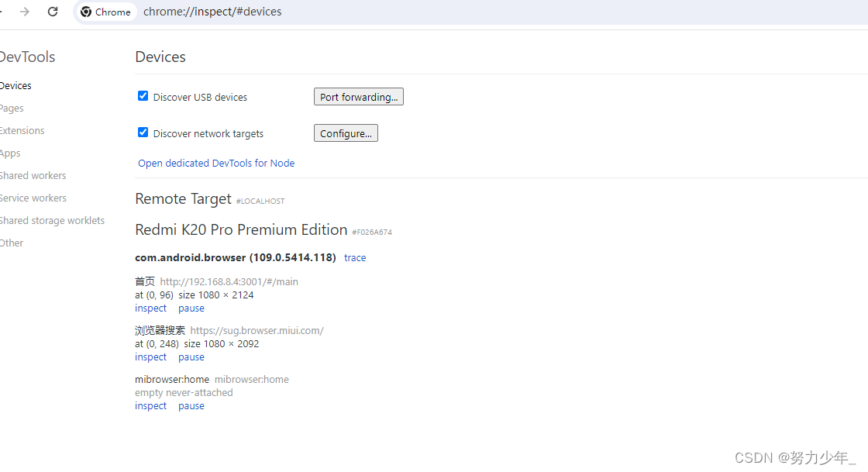
Task: Click the 'empty never-attached' status text
Action: click(184, 393)
